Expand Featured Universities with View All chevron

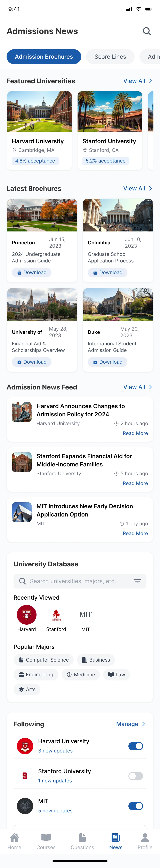(151, 81)
